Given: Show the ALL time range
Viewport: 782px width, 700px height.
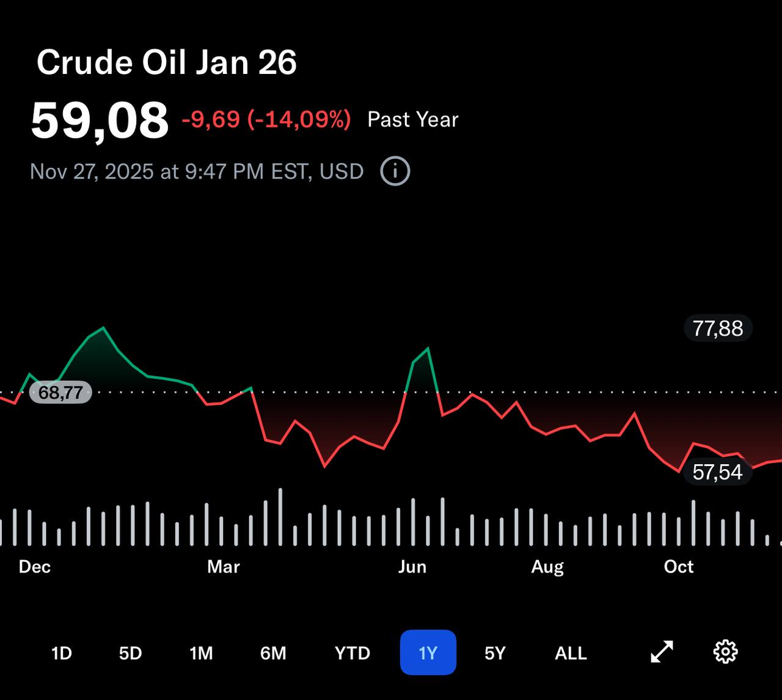Looking at the screenshot, I should pos(569,652).
